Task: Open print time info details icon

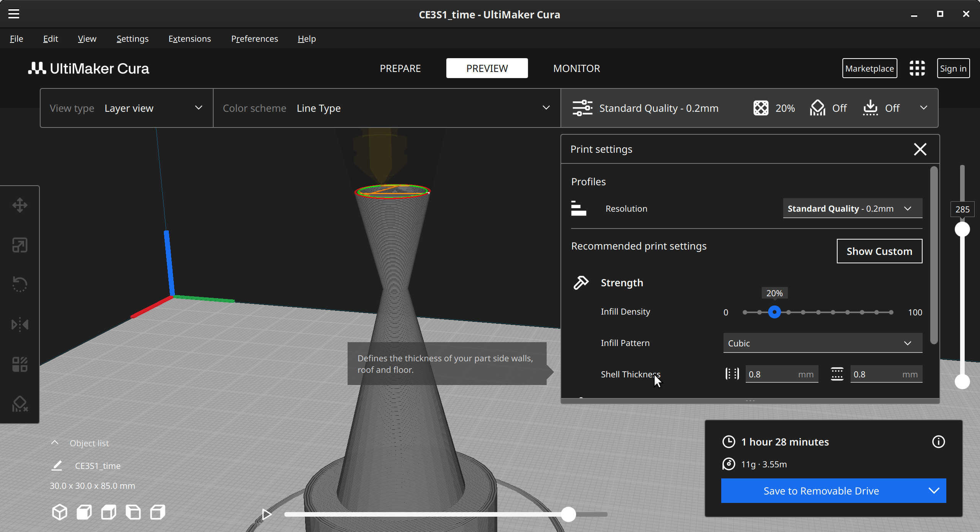Action: click(938, 442)
